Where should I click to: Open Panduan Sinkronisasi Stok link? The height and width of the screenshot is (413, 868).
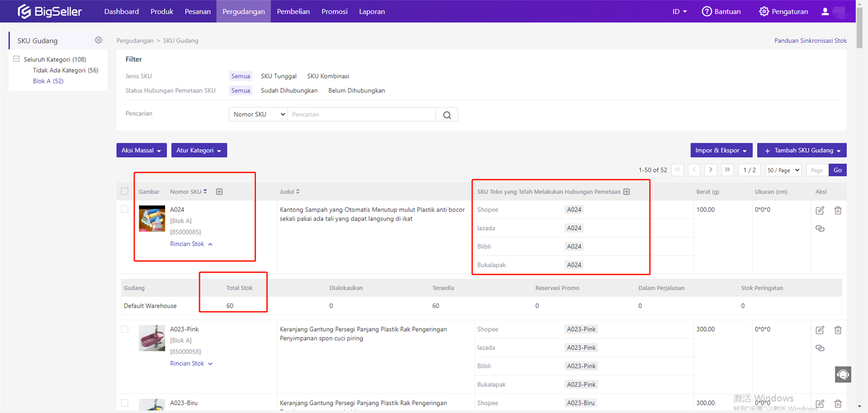point(810,41)
